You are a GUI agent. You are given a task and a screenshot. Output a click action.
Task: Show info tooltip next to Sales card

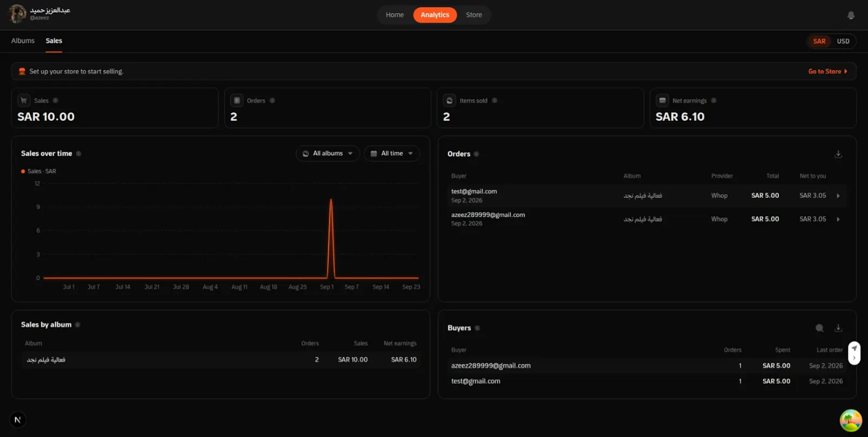click(x=55, y=100)
